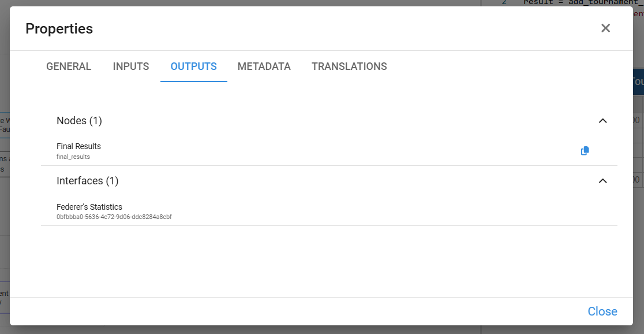644x334 pixels.
Task: Switch to the General tab
Action: coord(69,66)
